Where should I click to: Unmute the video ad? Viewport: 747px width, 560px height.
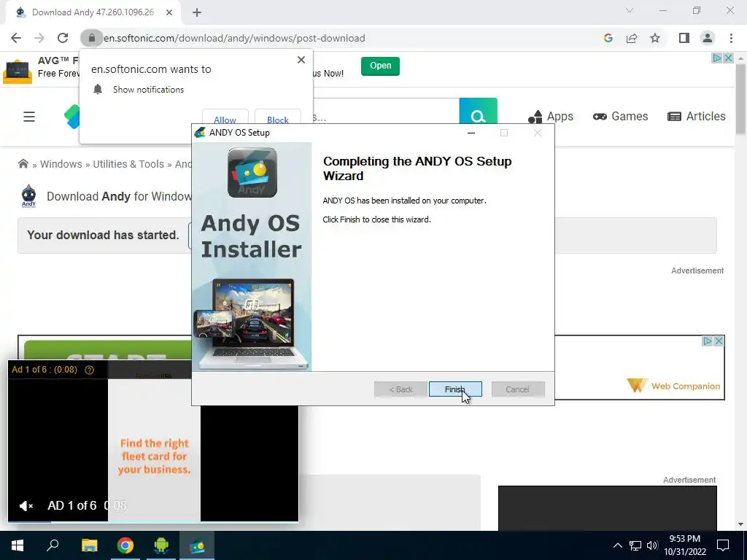coord(26,506)
